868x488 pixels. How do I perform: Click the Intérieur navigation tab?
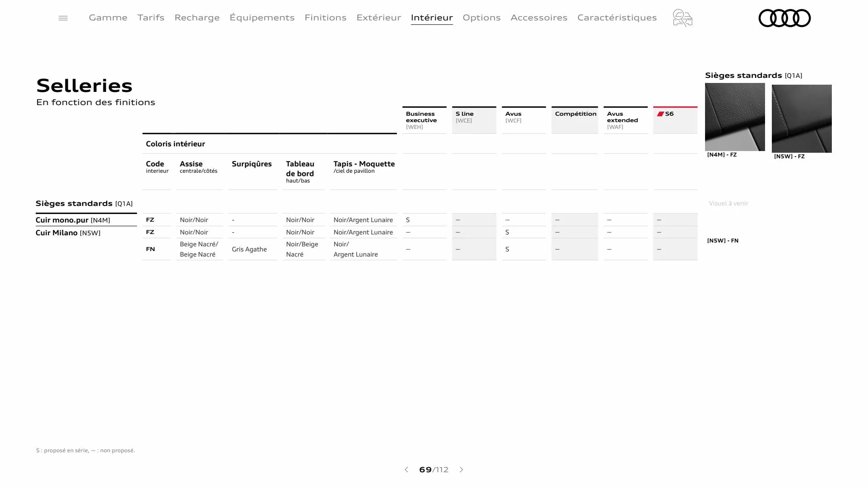(x=431, y=17)
